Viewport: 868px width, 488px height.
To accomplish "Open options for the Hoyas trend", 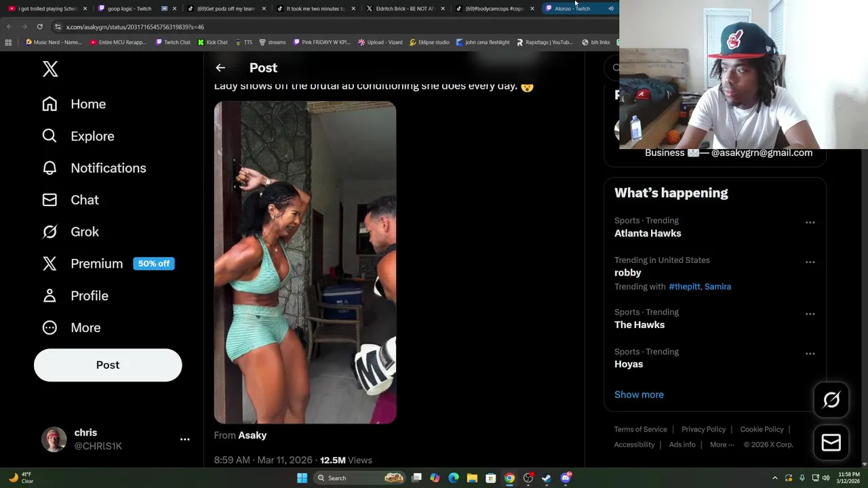I will pyautogui.click(x=810, y=353).
